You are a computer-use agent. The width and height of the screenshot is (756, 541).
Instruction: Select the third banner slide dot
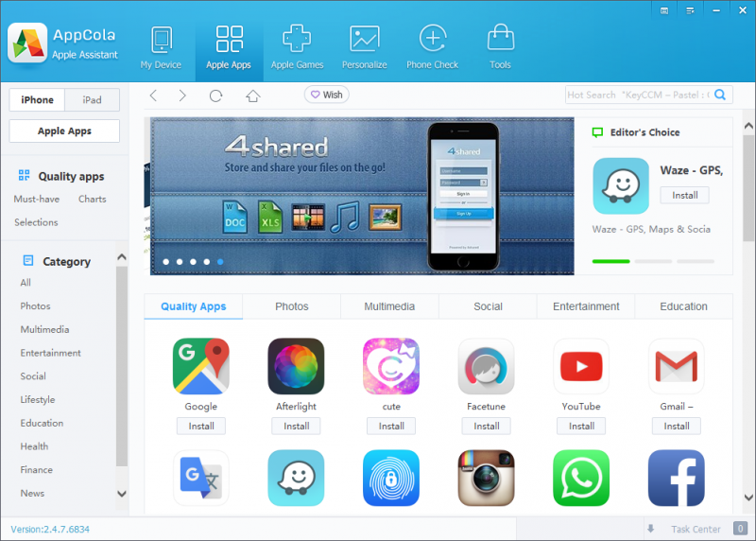click(193, 262)
